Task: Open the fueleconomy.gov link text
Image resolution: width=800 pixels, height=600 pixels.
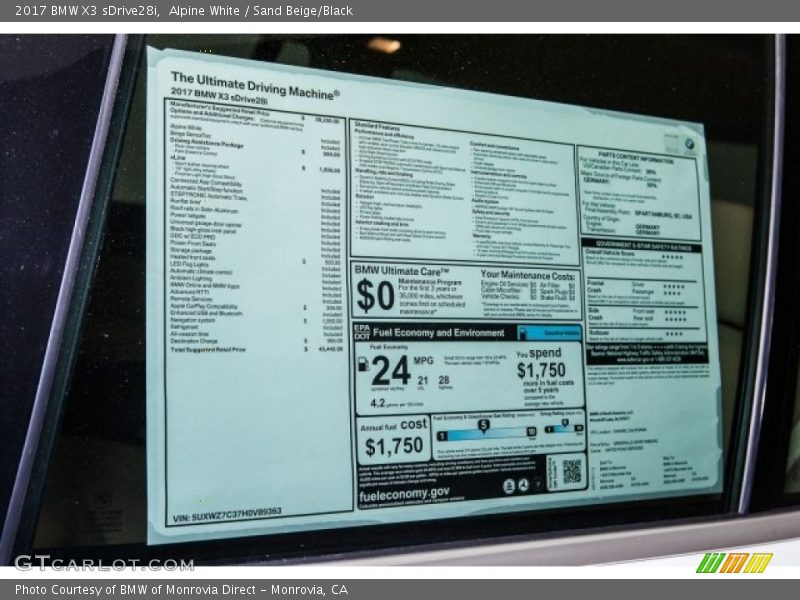Action: [404, 493]
